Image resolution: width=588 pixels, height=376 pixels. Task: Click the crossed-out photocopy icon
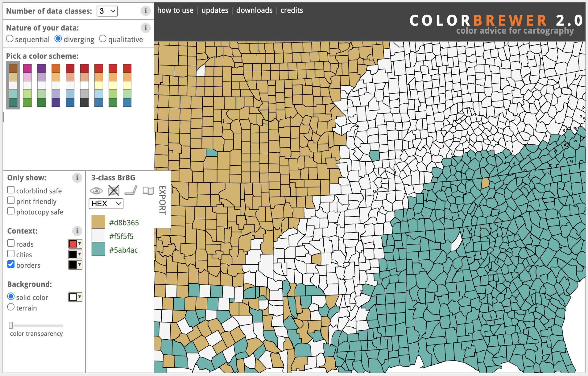click(x=114, y=190)
